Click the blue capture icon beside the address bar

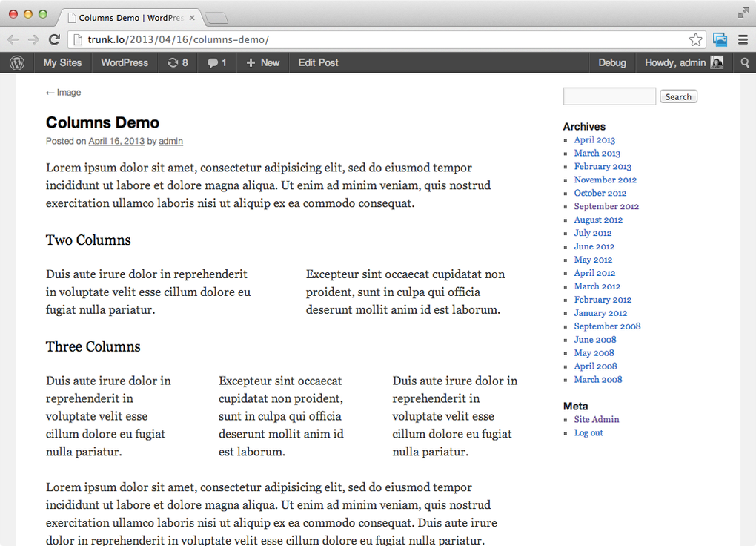[720, 39]
